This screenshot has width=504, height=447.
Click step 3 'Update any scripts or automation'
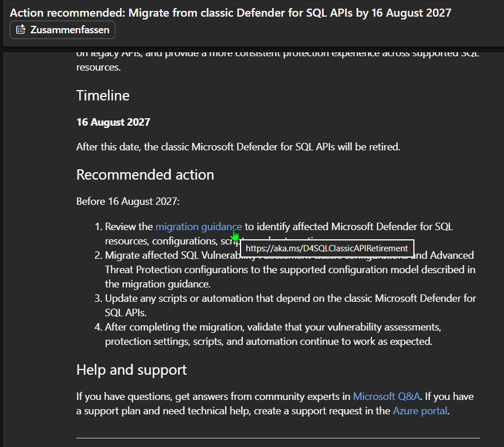[290, 305]
